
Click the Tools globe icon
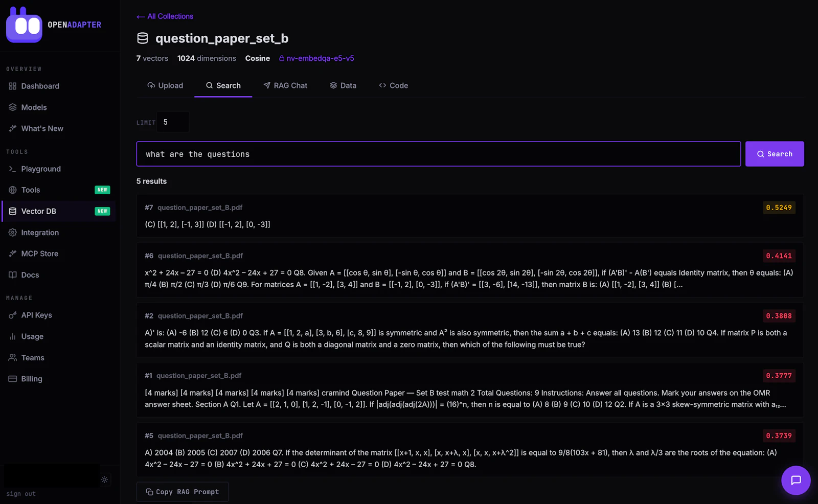[x=13, y=190]
